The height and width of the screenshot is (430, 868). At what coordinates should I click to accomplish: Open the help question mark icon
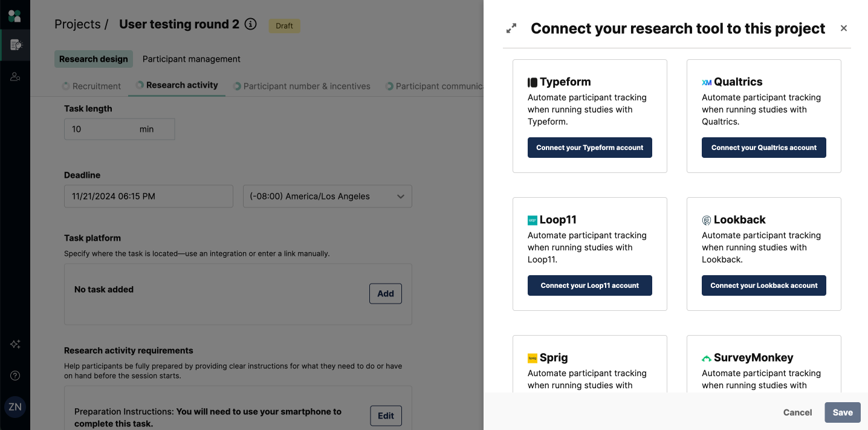(x=15, y=376)
